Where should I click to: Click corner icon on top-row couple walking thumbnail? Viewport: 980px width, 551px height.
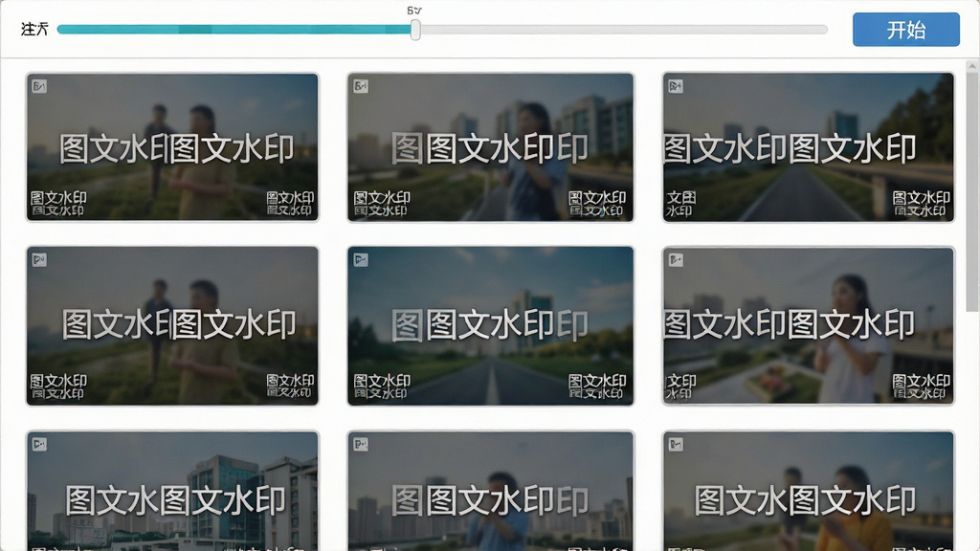coord(39,86)
